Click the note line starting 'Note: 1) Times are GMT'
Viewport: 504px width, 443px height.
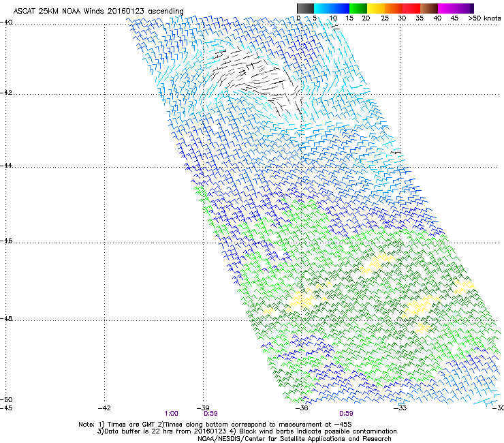215,425
